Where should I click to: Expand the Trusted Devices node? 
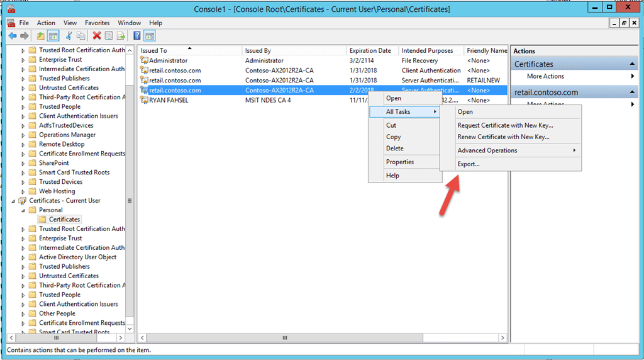[23, 182]
